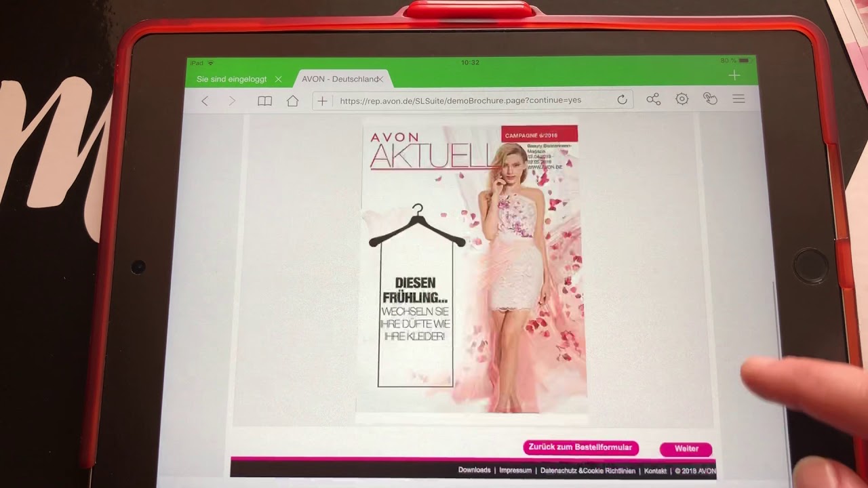
Task: Open the hamburger menu icon
Action: [x=739, y=99]
